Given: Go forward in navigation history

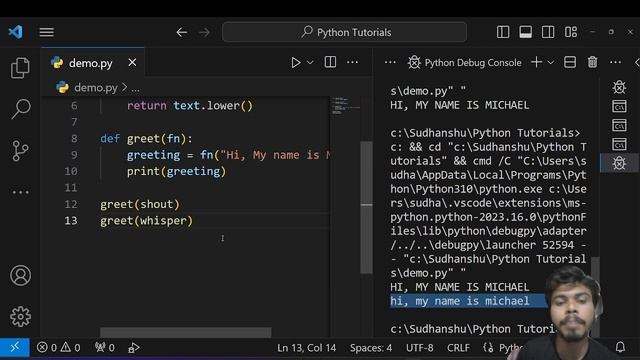Looking at the screenshot, I should click(204, 32).
